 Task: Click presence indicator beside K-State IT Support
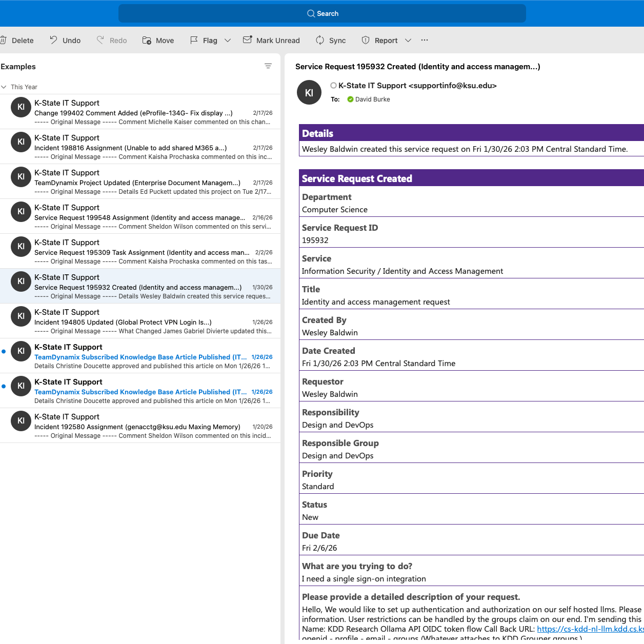pyautogui.click(x=333, y=86)
